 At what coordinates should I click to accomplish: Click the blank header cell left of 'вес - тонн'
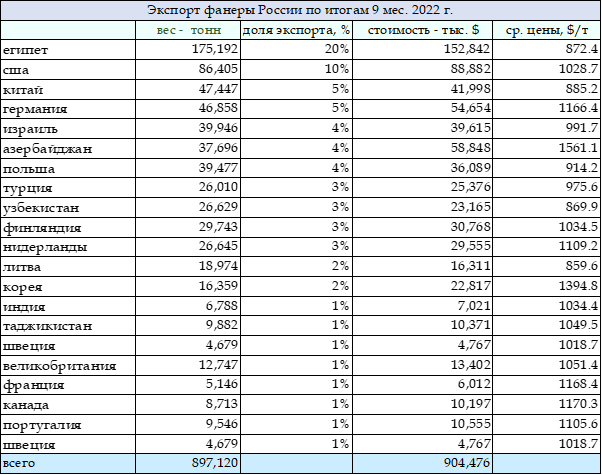click(68, 30)
